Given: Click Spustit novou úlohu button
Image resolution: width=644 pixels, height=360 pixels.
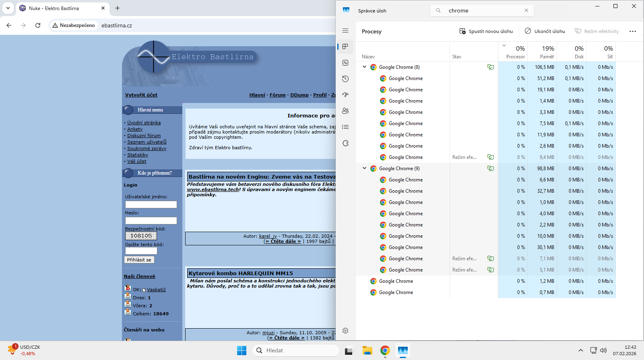Looking at the screenshot, I should point(486,31).
